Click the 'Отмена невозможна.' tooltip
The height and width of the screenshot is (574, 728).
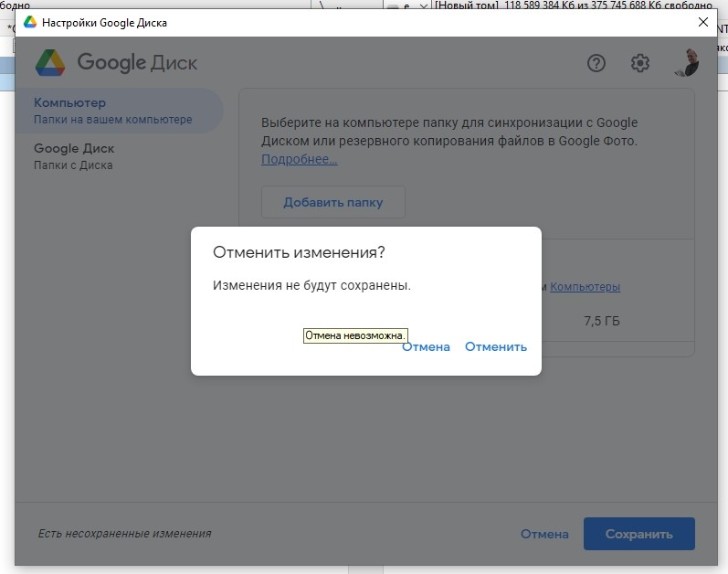(x=355, y=335)
